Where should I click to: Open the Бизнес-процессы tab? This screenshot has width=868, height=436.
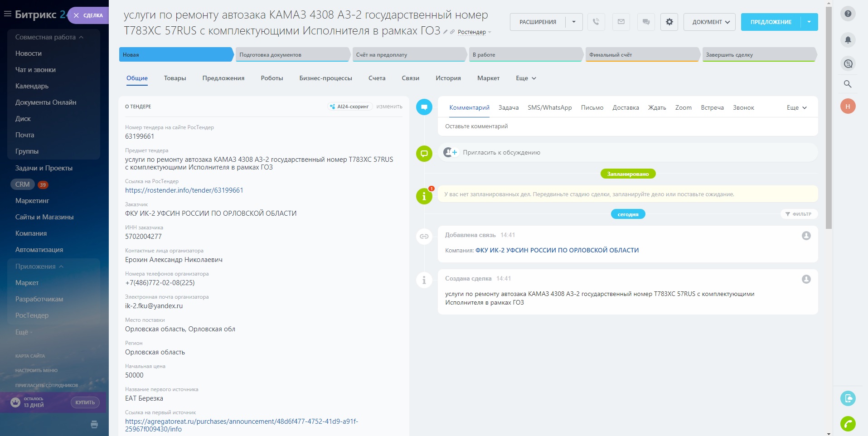(326, 78)
